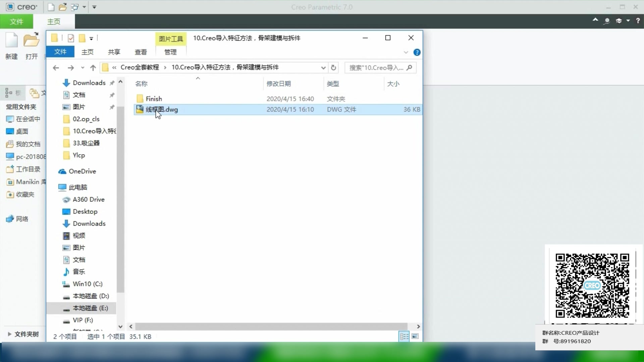
Task: Open Win10 (C:) drive
Action: (x=88, y=284)
